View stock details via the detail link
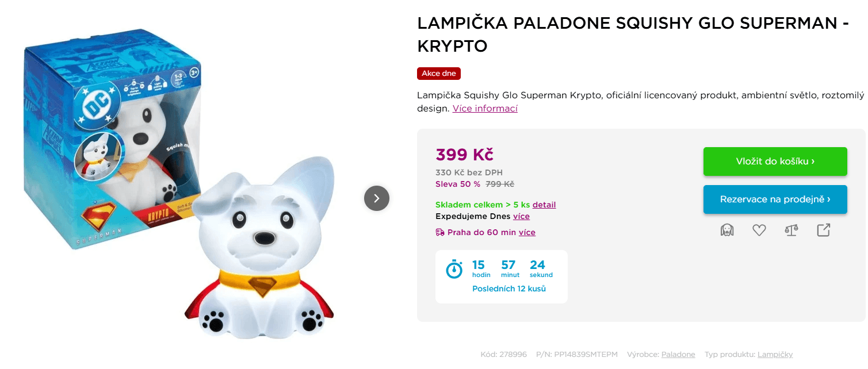This screenshot has width=868, height=369. tap(544, 205)
